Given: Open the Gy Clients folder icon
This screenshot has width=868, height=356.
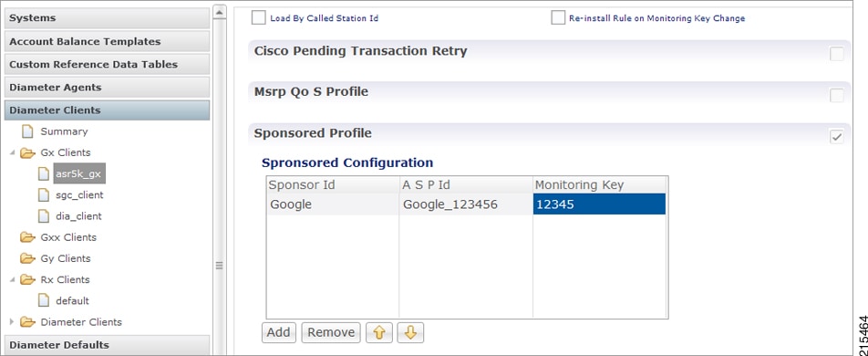Looking at the screenshot, I should tap(27, 258).
